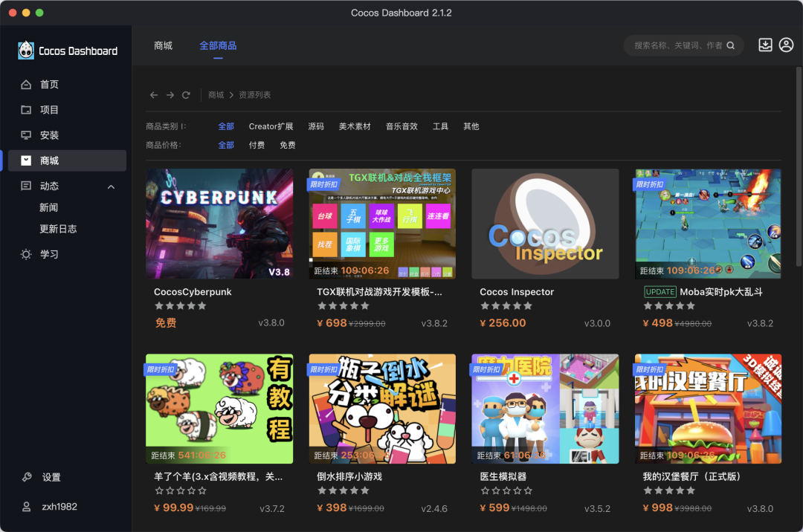
Task: Click the ¥ 698 discounted price
Action: (x=332, y=323)
